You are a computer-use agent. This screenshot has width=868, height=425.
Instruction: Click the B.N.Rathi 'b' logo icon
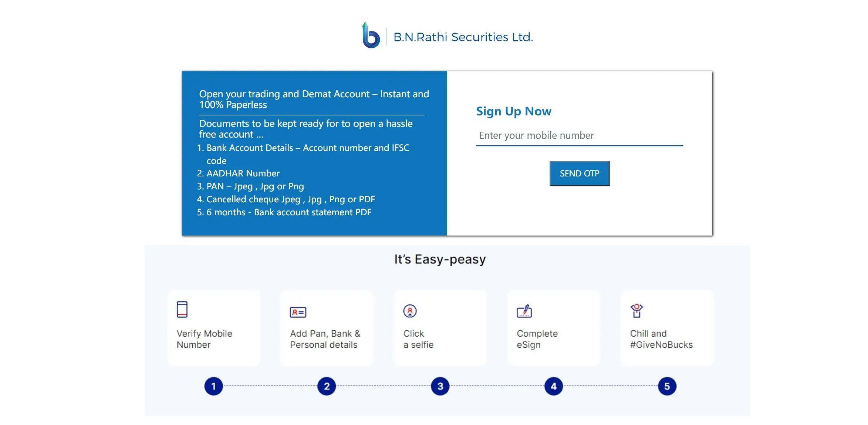pyautogui.click(x=371, y=36)
